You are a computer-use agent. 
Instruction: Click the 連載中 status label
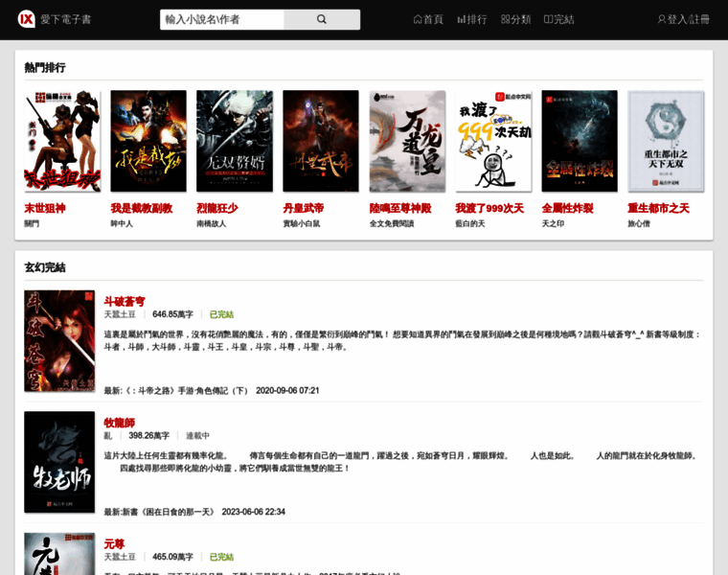[x=197, y=436]
